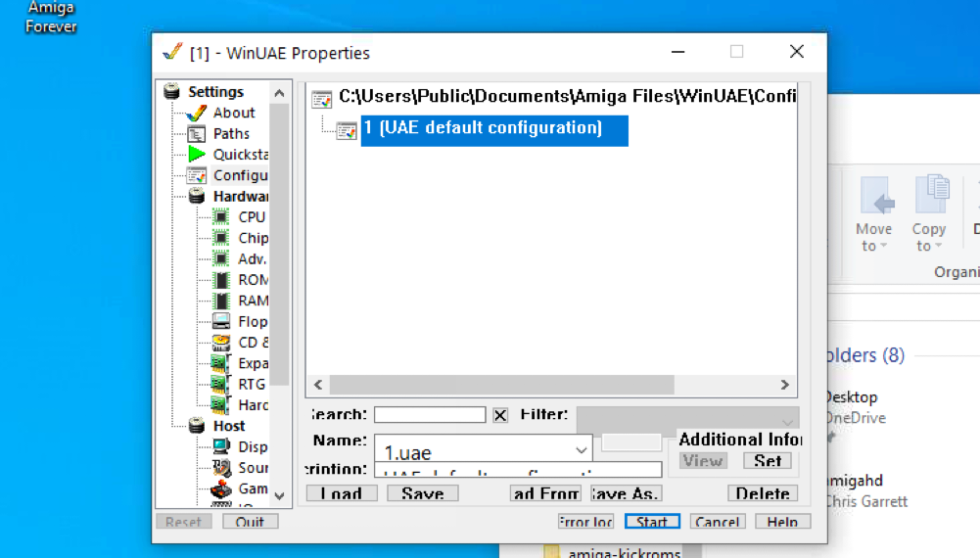Click Copy to in the File Explorer ribbon

929,214
